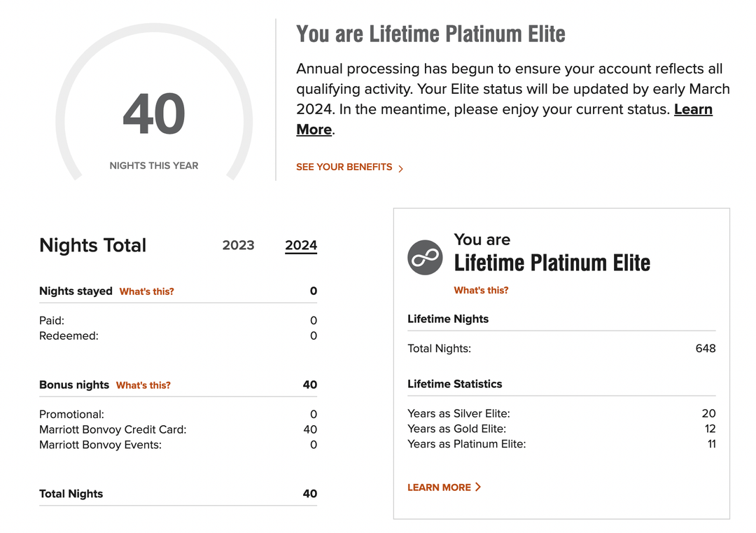Click SEE YOUR BENEFITS

tap(343, 167)
